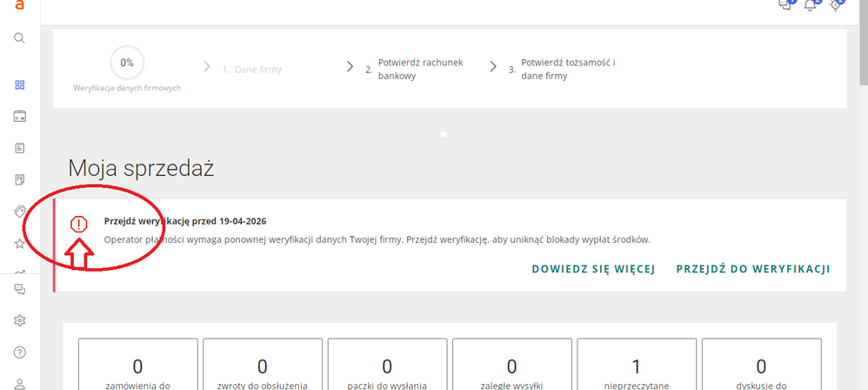Click the Allegro logo in the sidebar
Viewport: 868px width, 390px height.
(19, 5)
